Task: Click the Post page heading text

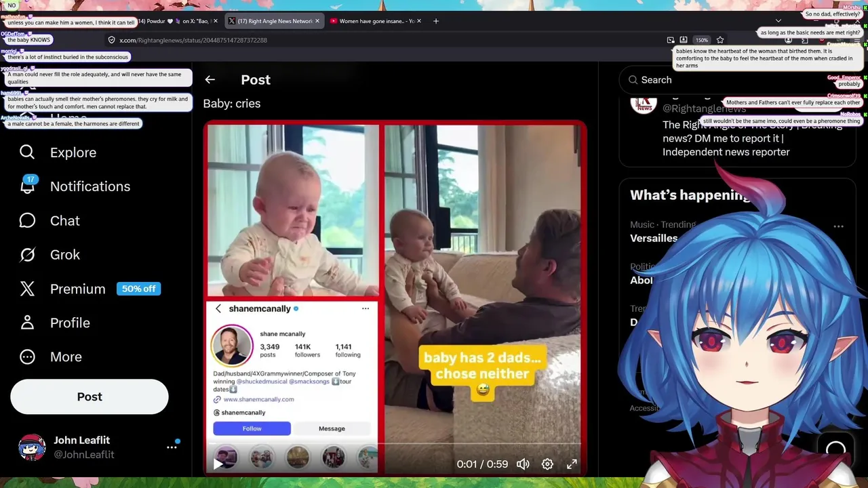Action: point(256,79)
